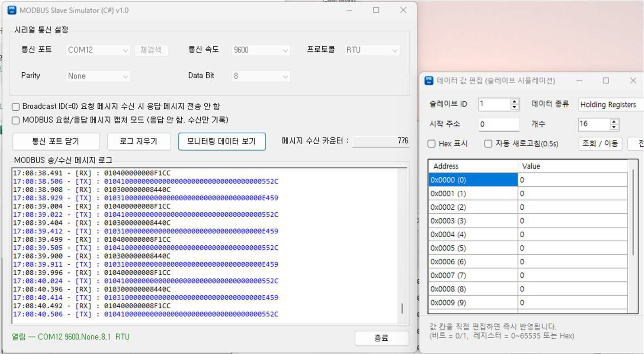This screenshot has height=354, width=644.
Task: Click the MODBUS Slave Simulator title bar icon
Action: tap(12, 10)
